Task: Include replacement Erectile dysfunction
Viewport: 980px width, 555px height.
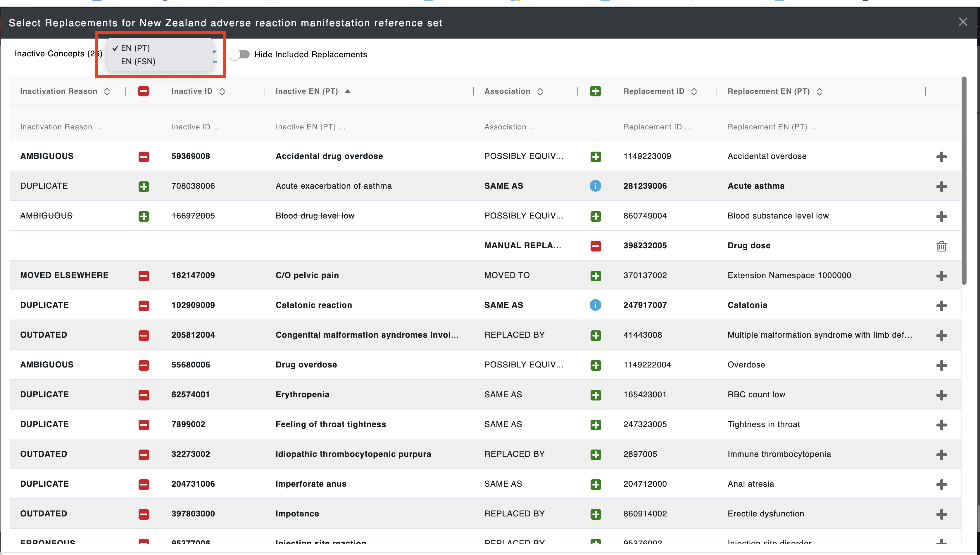Action: 596,514
